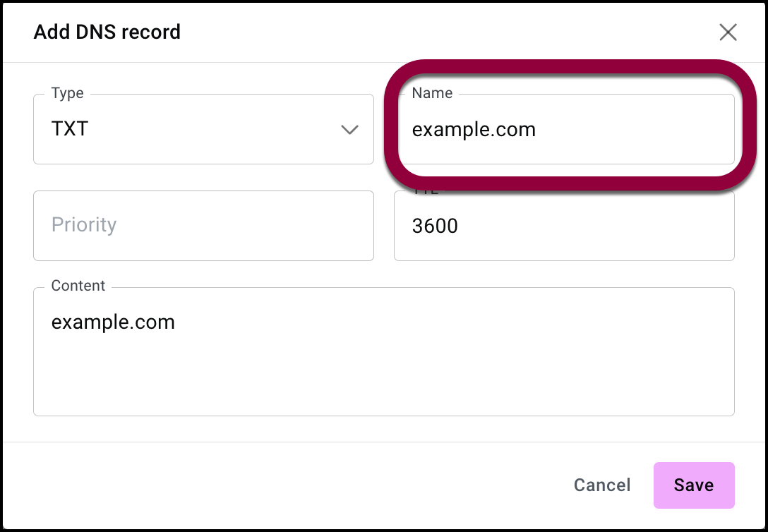The width and height of the screenshot is (768, 532).
Task: Focus the TTL field showing 3600
Action: 563,225
